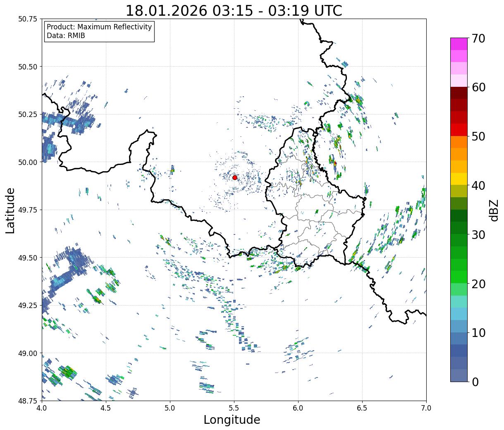Viewport: 504px width, 430px height.
Task: Click the longitude tick label 4.0
Action: tap(42, 408)
